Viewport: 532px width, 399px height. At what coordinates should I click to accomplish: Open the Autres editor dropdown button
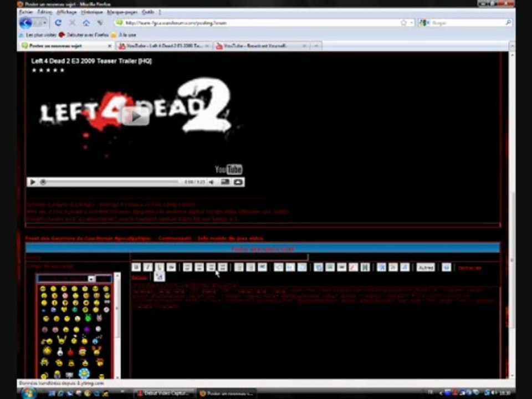click(426, 268)
